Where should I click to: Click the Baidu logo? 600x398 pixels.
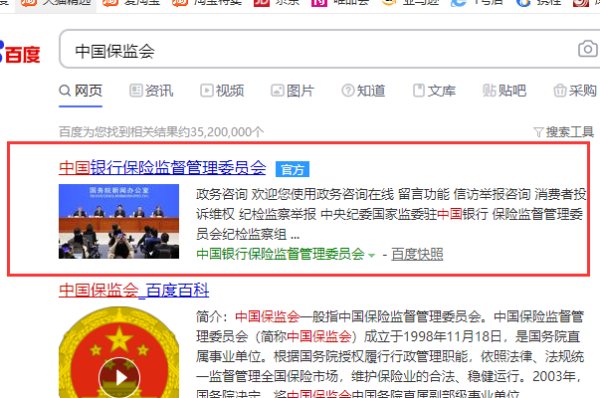tap(20, 53)
